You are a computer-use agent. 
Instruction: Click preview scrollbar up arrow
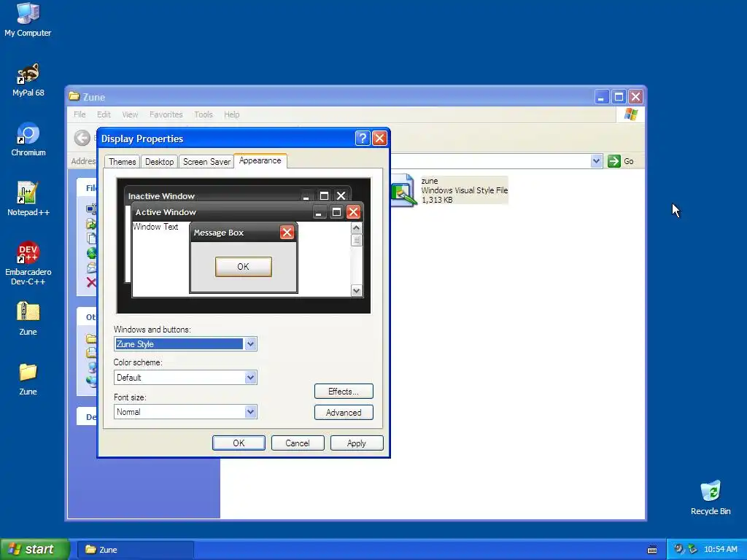click(x=356, y=228)
